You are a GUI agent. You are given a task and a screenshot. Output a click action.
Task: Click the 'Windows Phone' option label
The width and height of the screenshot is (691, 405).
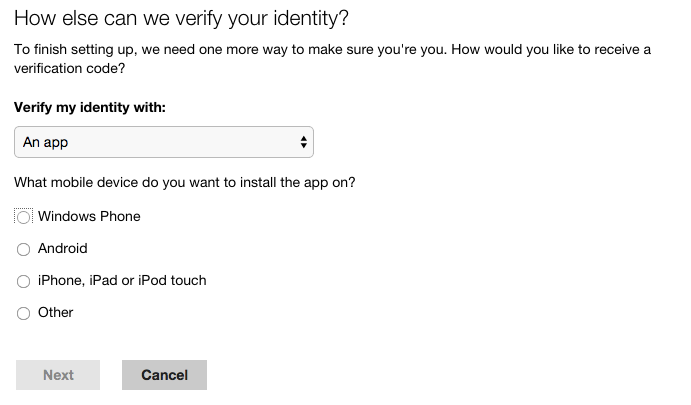[x=89, y=216]
